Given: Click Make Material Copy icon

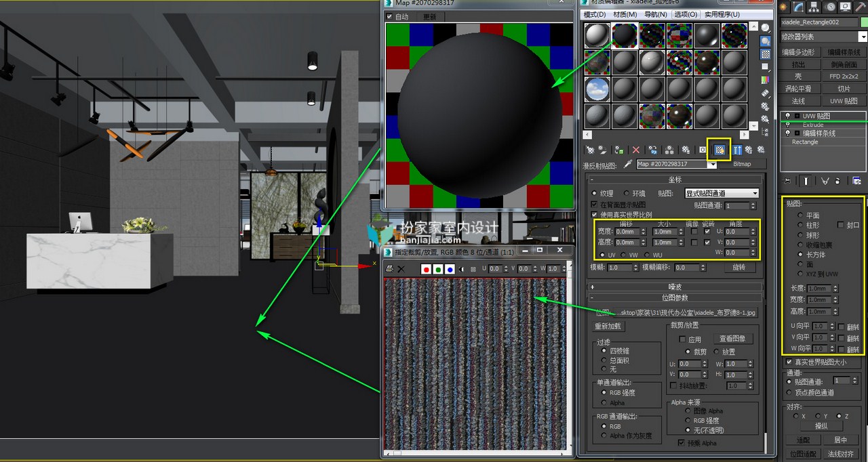Looking at the screenshot, I should (x=652, y=150).
